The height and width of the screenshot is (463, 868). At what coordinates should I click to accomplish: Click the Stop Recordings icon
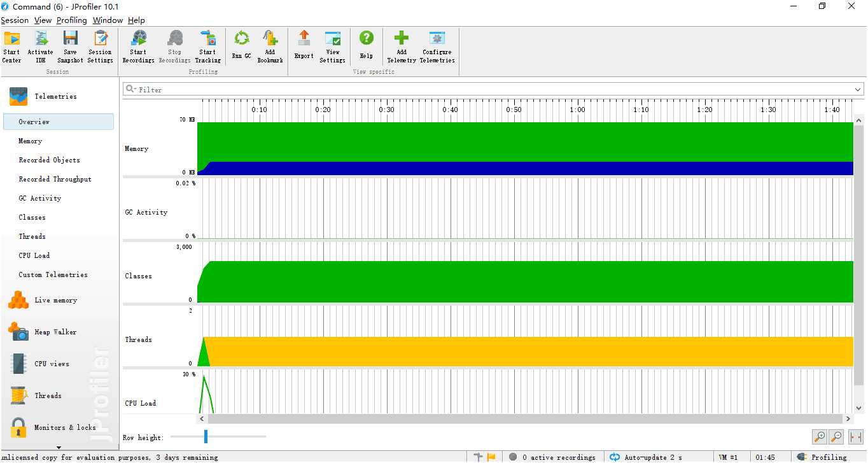pyautogui.click(x=174, y=46)
